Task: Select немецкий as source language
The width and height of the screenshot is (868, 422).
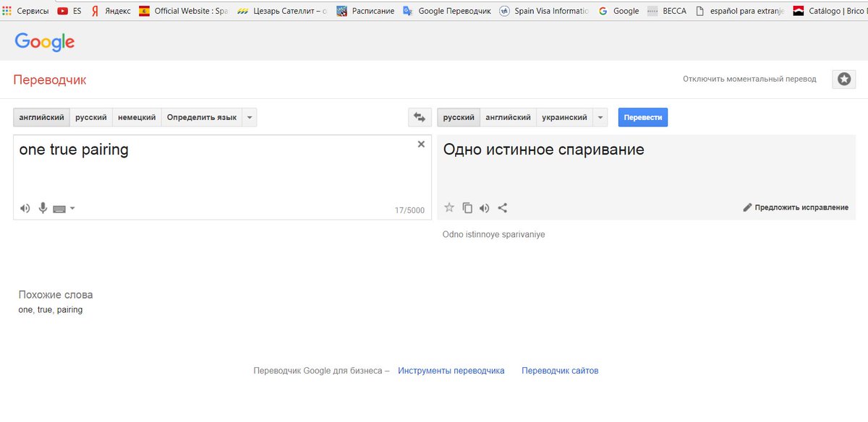Action: 137,117
